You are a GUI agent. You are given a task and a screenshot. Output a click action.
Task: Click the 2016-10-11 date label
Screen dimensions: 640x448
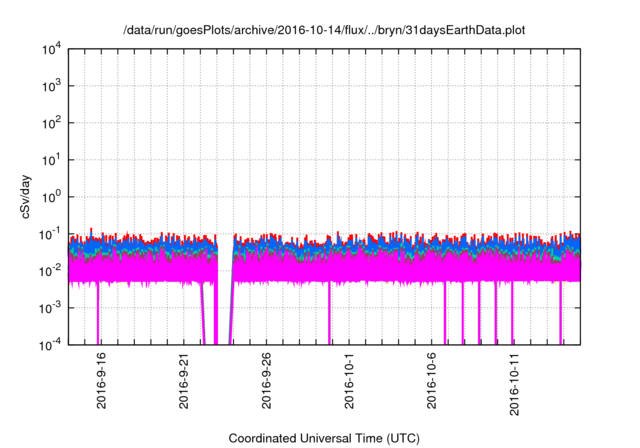[x=514, y=384]
